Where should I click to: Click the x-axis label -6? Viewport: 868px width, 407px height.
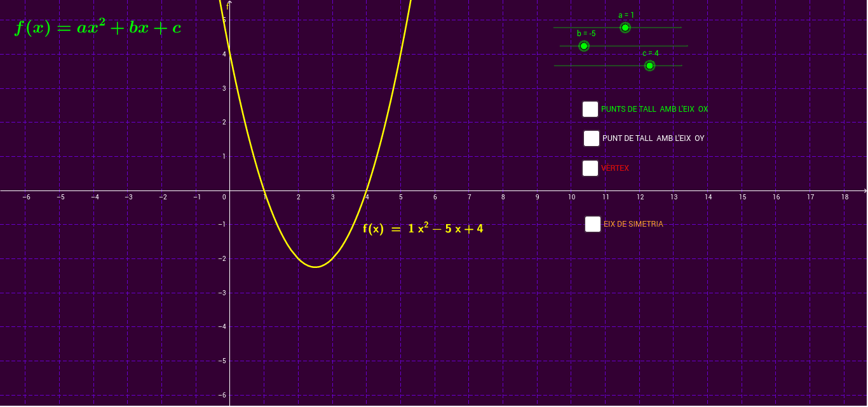click(x=26, y=197)
